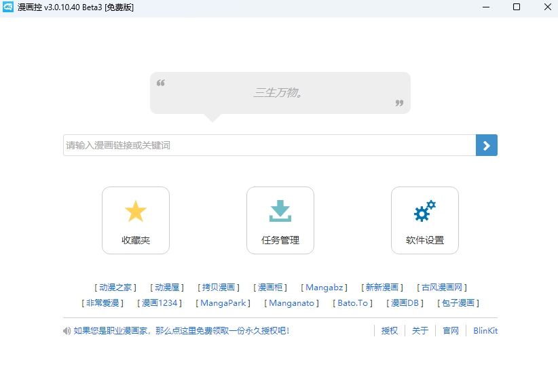Open the 关于 about page

[x=420, y=330]
